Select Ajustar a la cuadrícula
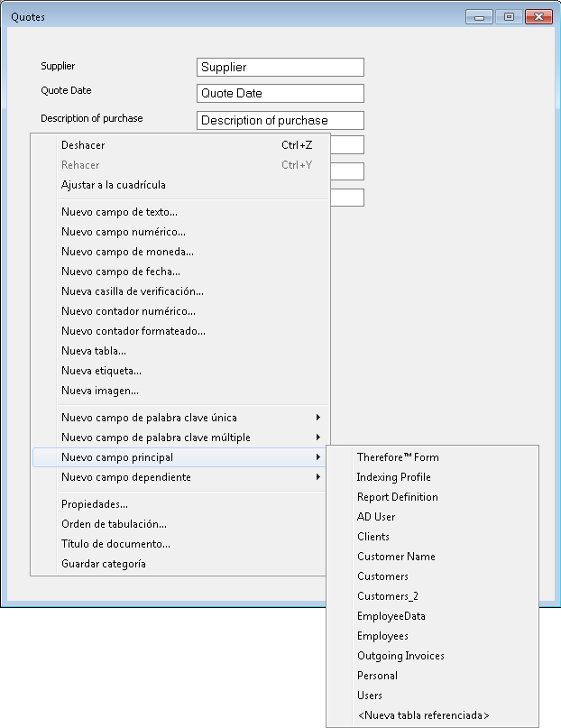This screenshot has height=728, width=561. 181,185
